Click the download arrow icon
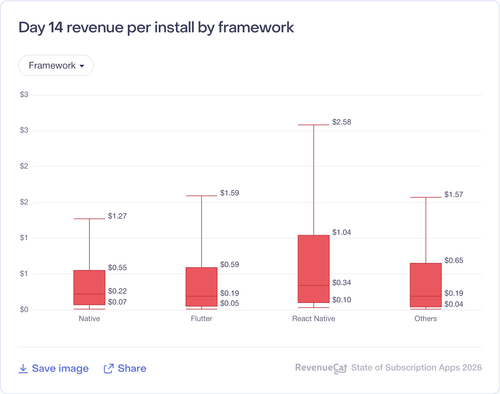 pos(23,368)
